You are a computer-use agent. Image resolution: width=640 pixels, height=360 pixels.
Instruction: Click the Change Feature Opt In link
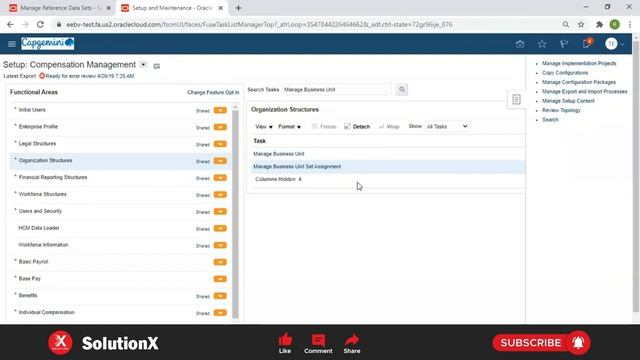click(x=213, y=93)
